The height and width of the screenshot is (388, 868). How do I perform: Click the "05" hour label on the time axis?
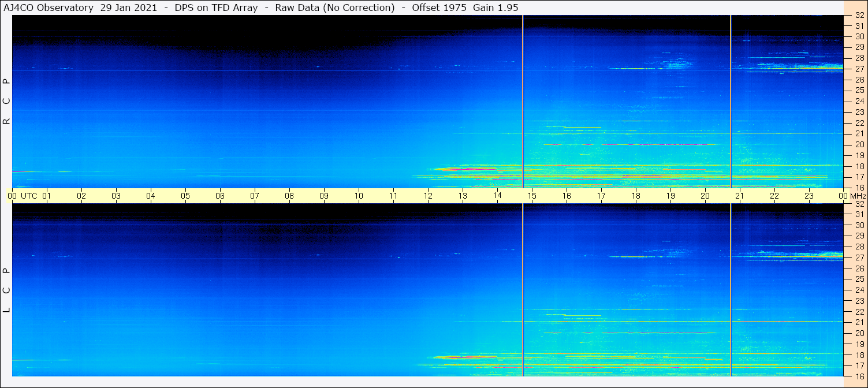[185, 196]
